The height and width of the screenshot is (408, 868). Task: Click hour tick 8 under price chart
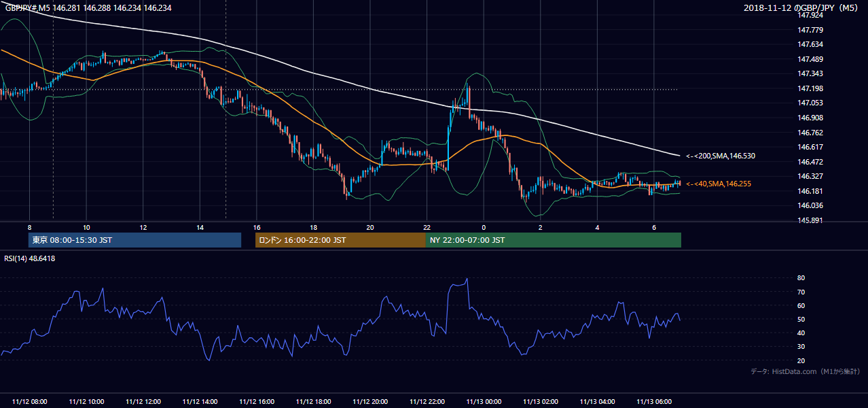[x=30, y=227]
